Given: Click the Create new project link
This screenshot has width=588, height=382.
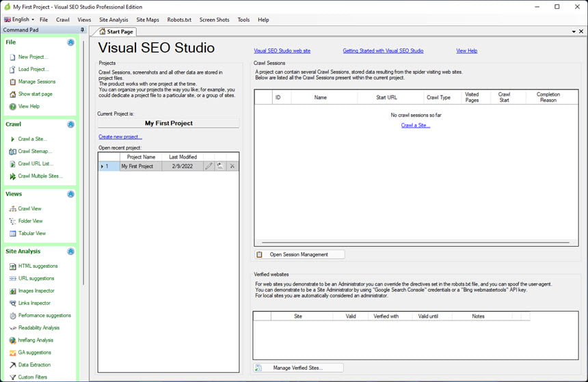Looking at the screenshot, I should click(x=120, y=137).
